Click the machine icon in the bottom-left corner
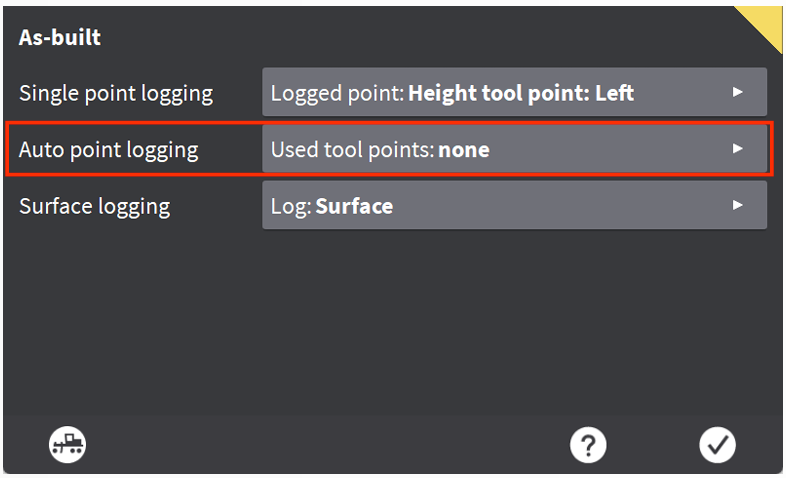 (68, 444)
